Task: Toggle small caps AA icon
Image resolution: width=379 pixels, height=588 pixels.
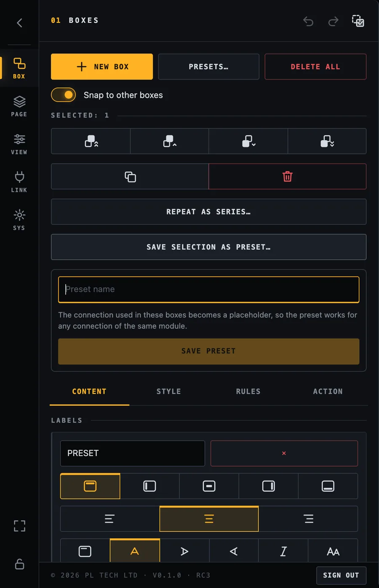Action: [333, 551]
